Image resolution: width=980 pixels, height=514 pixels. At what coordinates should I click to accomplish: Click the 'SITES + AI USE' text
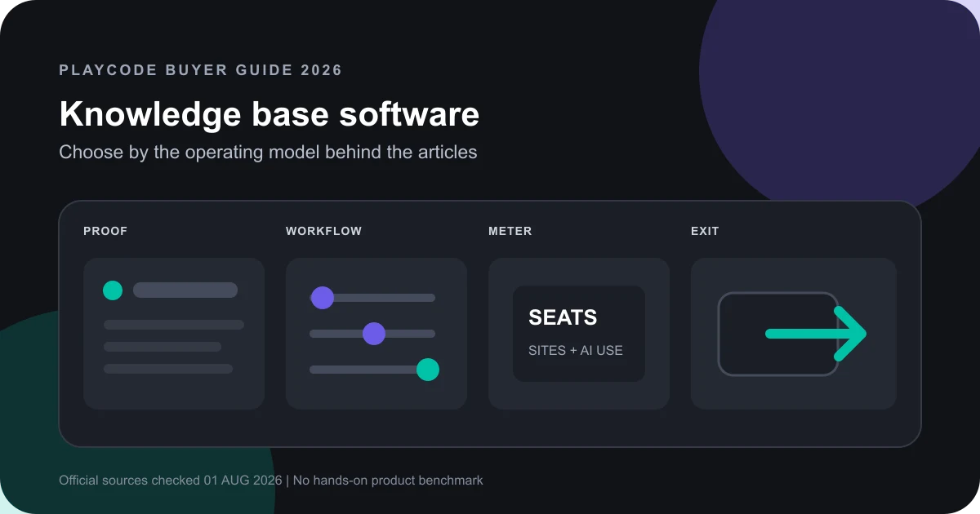point(576,350)
